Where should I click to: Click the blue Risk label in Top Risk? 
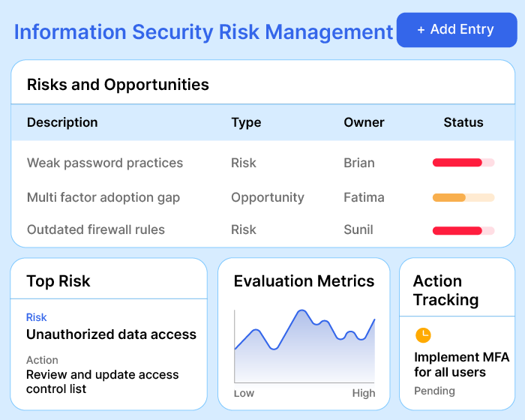pos(36,318)
